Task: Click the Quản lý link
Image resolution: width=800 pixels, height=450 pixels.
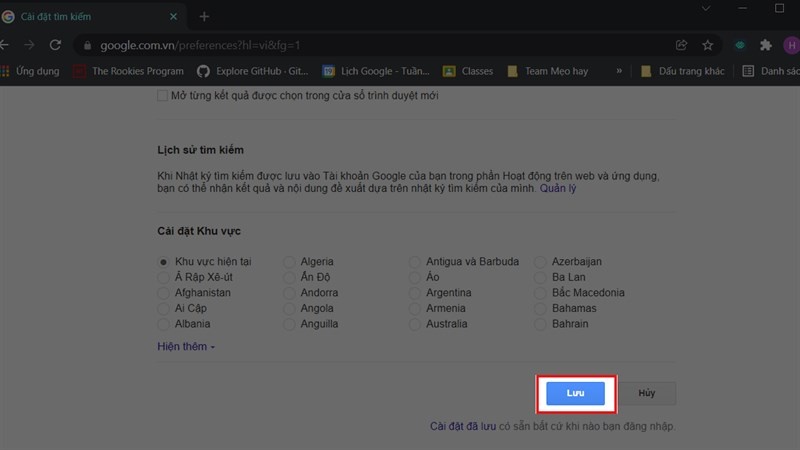Action: tap(558, 188)
